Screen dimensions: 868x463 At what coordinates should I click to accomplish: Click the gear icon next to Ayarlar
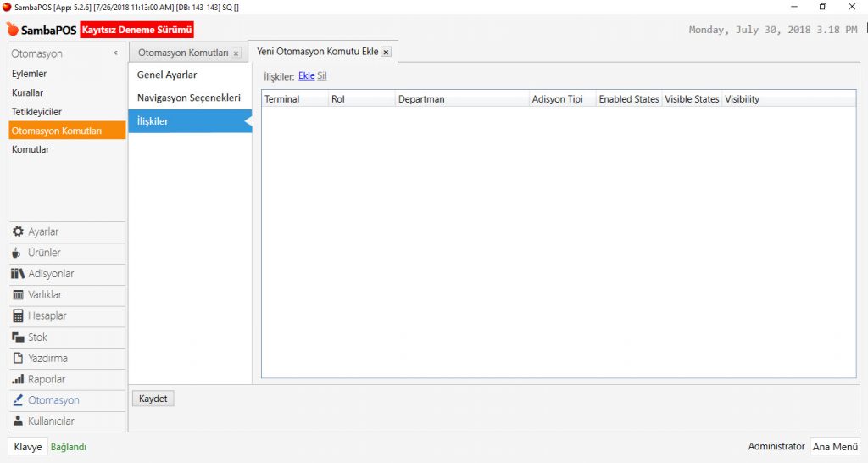[19, 231]
